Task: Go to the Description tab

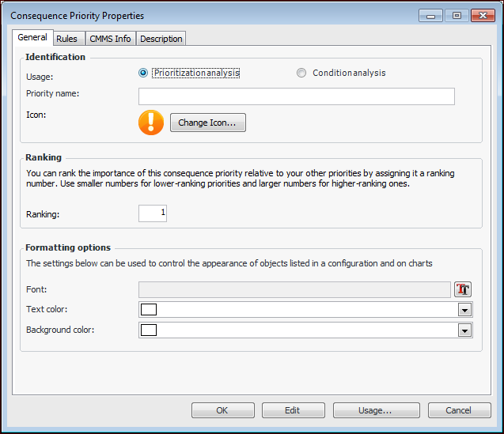Action: pos(161,38)
